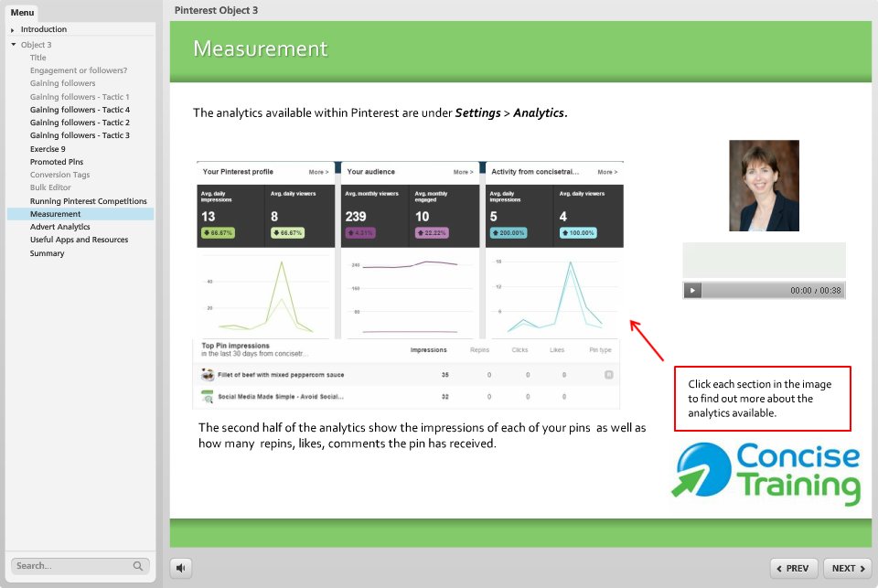Open Engagement or followers? slide
This screenshot has height=588, width=878.
coord(79,70)
